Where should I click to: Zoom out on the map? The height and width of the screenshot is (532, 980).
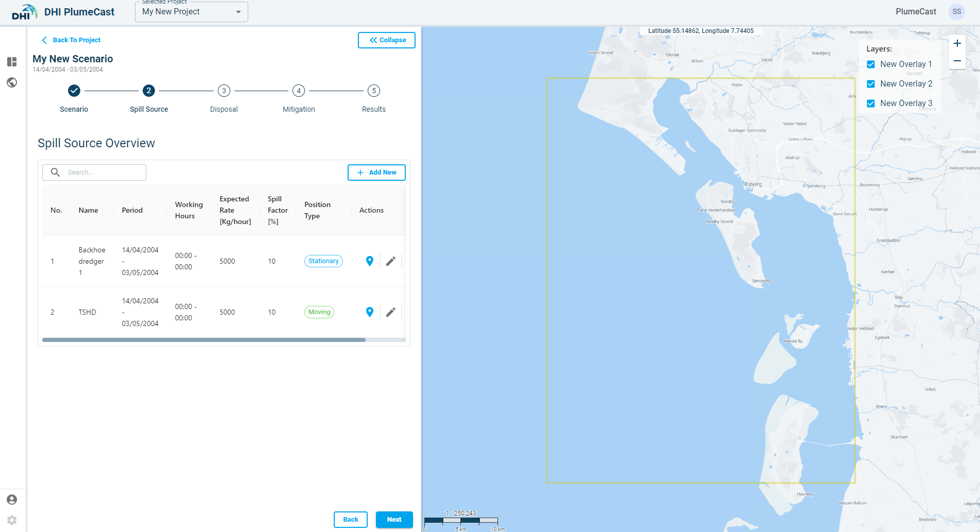click(957, 61)
